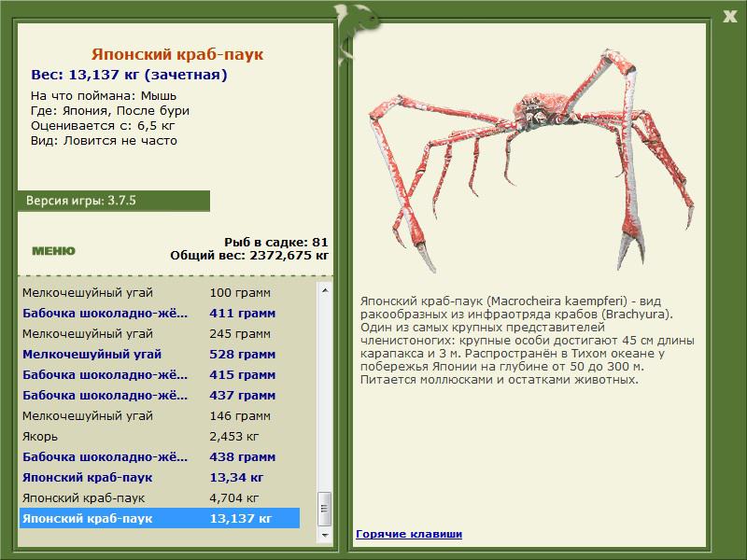Open the МЕНЮ button
The width and height of the screenshot is (747, 560).
53,251
